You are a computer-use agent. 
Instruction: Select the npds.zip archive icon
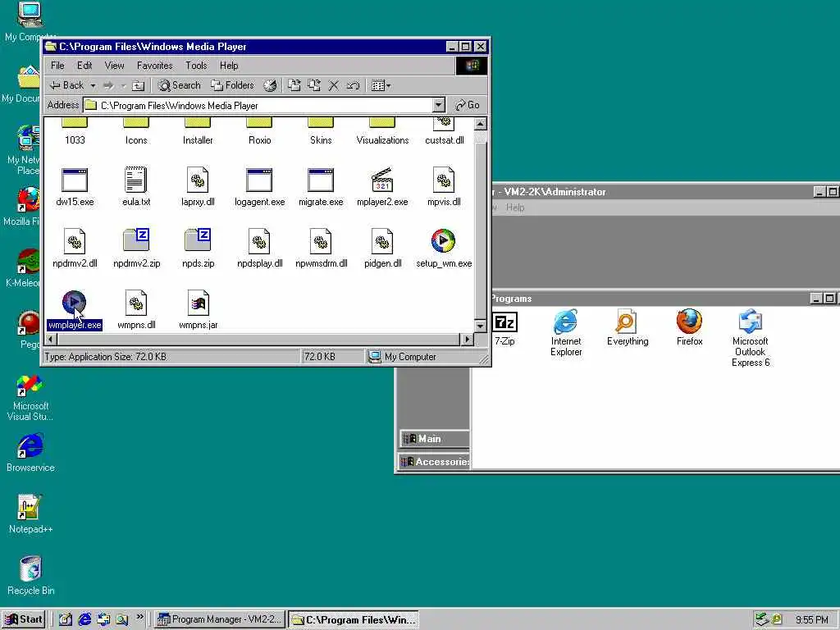198,240
